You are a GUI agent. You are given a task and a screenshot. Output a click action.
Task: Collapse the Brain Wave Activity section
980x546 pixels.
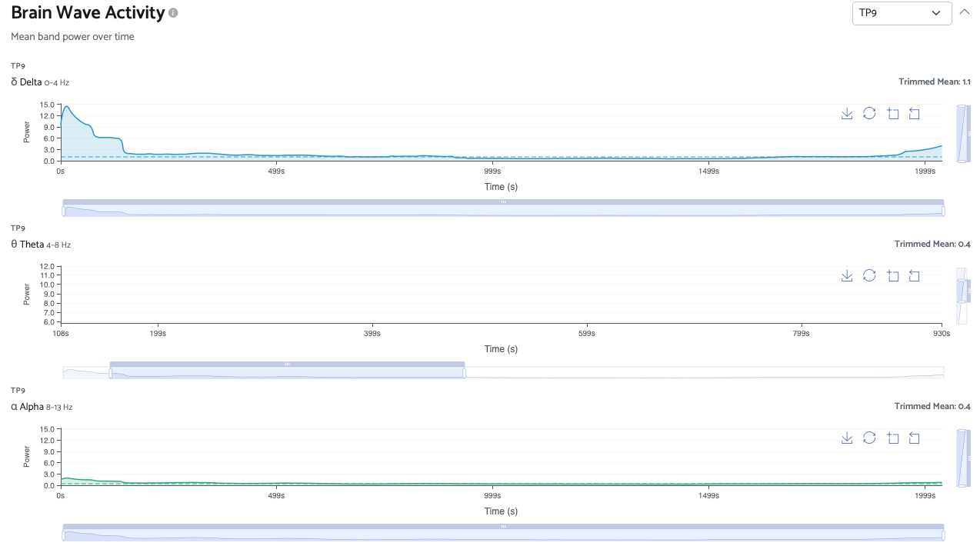pyautogui.click(x=965, y=12)
